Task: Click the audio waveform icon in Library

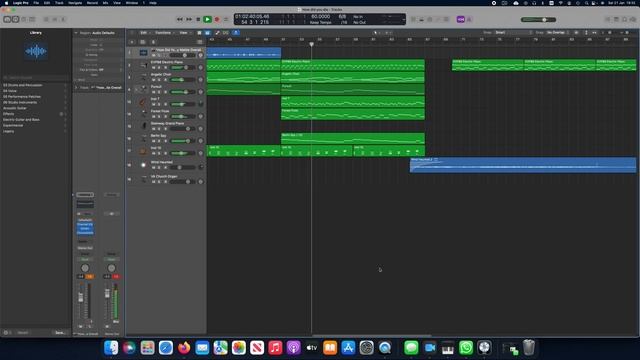Action: [x=36, y=51]
